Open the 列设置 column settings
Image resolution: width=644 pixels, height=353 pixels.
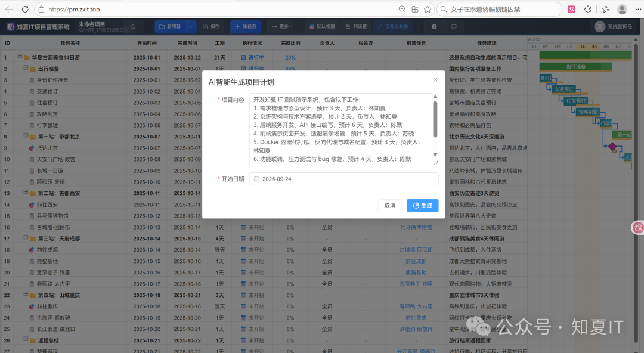click(356, 27)
